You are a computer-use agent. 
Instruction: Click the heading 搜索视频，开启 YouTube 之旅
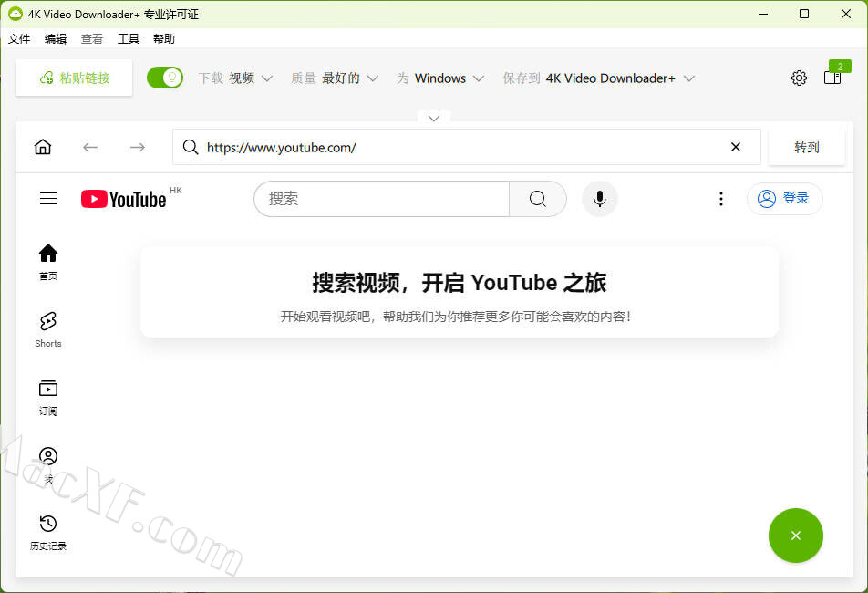459,283
